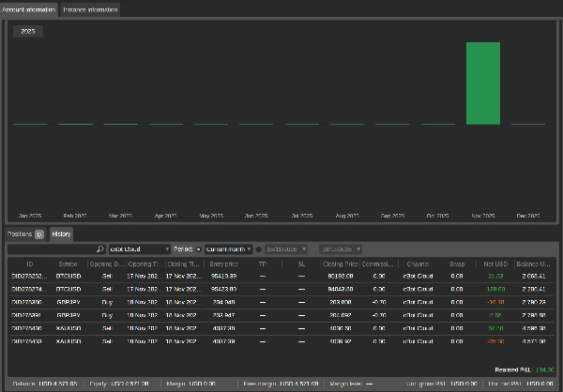The image size is (563, 392).
Task: Switch to the Instance information tab
Action: (91, 9)
